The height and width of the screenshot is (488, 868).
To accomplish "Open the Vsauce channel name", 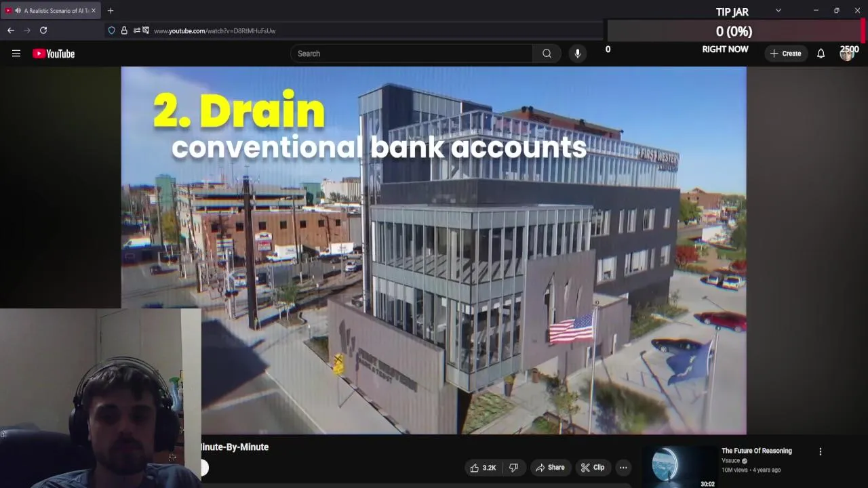I will (730, 461).
